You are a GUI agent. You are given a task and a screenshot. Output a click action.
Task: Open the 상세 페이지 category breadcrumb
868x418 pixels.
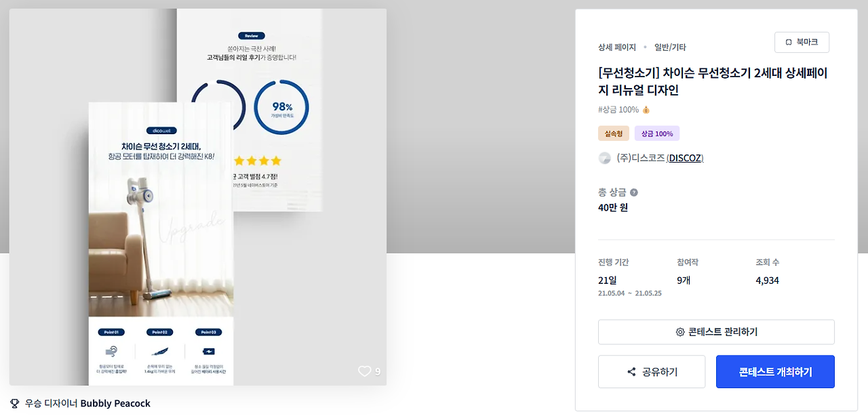[617, 47]
